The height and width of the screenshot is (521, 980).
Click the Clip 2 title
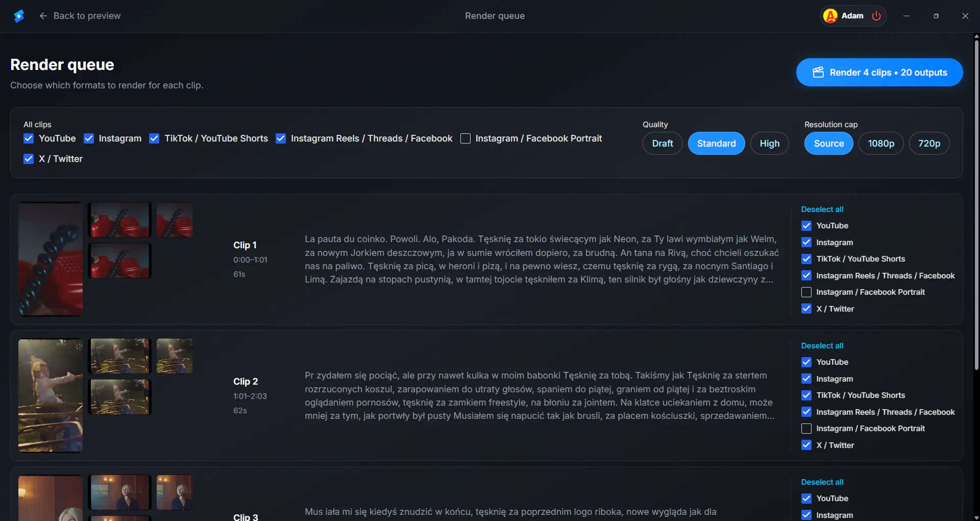(x=246, y=382)
